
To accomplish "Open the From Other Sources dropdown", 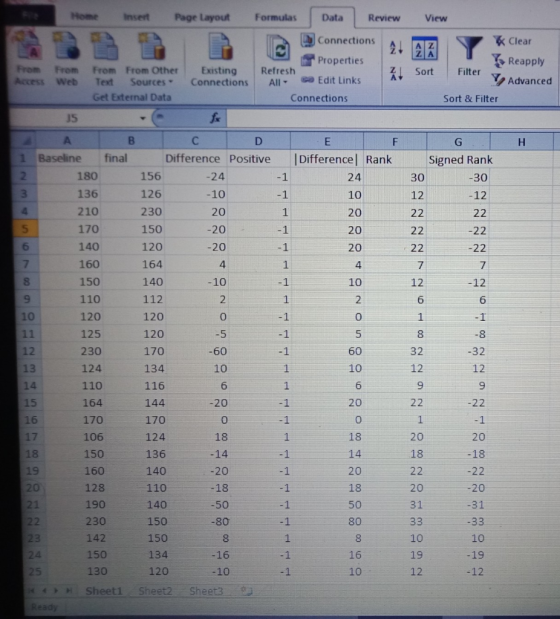I will pos(152,59).
